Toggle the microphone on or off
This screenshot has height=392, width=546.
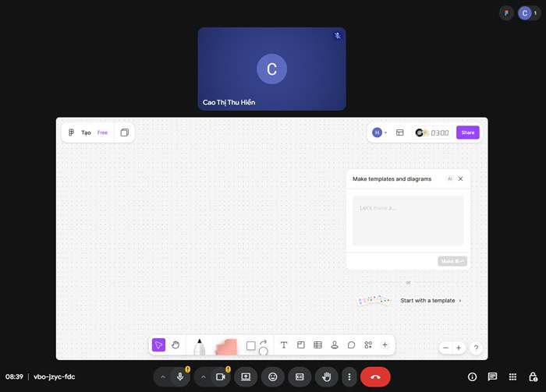point(180,376)
